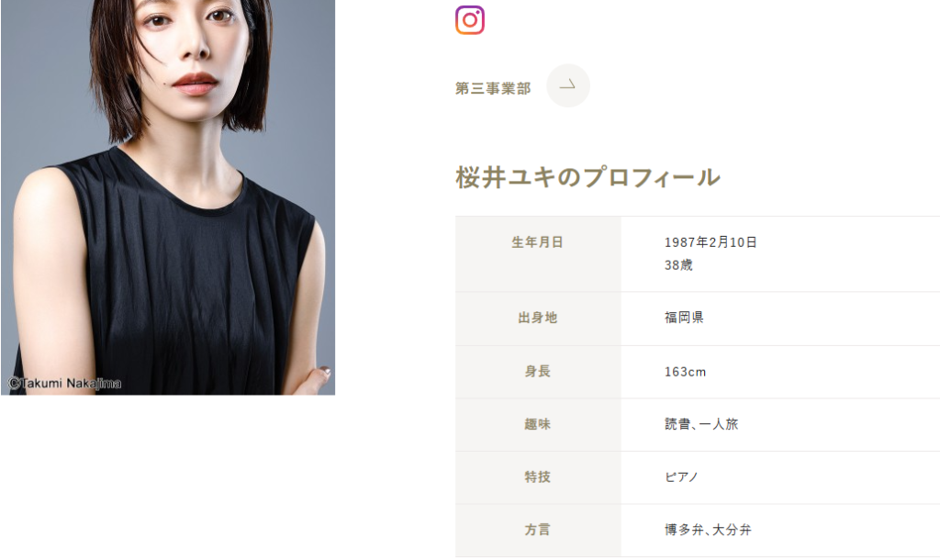This screenshot has width=940, height=560.
Task: Select the 出身地 row label
Action: pos(537,318)
